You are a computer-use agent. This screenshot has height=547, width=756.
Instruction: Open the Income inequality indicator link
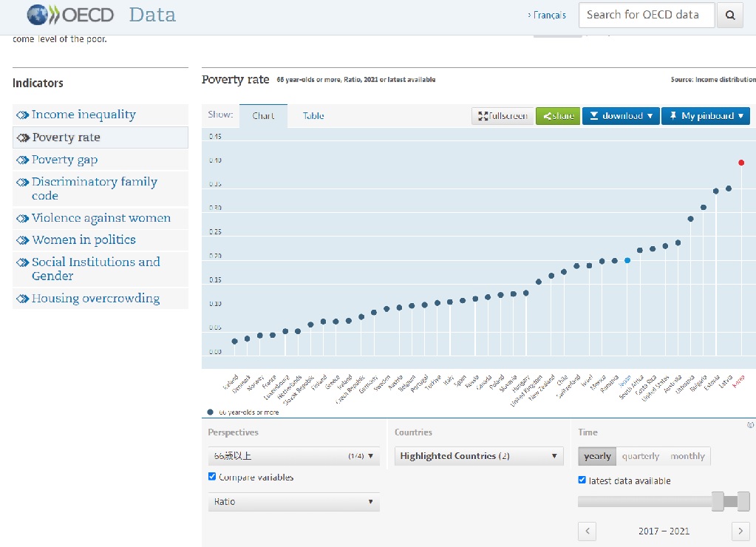[x=84, y=115]
